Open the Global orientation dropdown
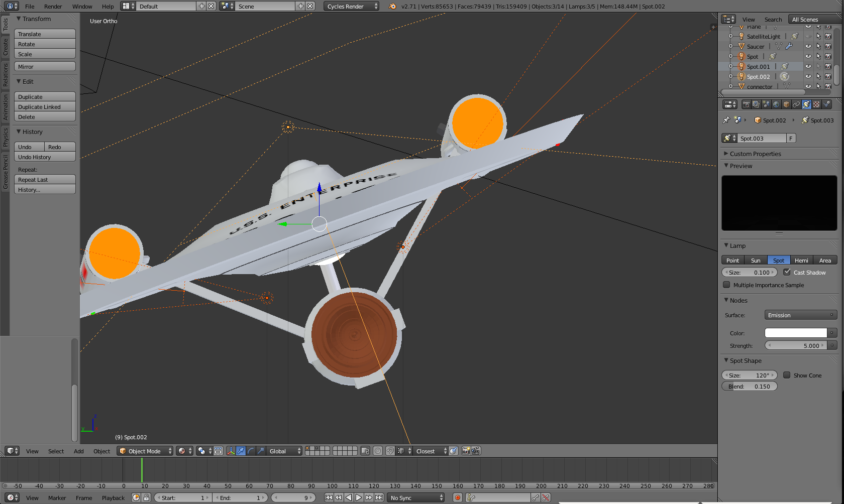Screen dimensions: 844x504 coord(284,451)
